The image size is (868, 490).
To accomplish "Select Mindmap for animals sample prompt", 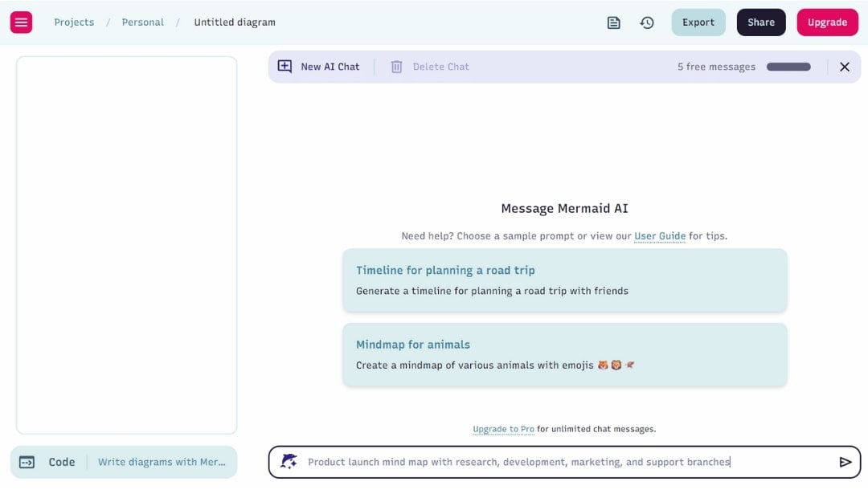I will (x=565, y=354).
